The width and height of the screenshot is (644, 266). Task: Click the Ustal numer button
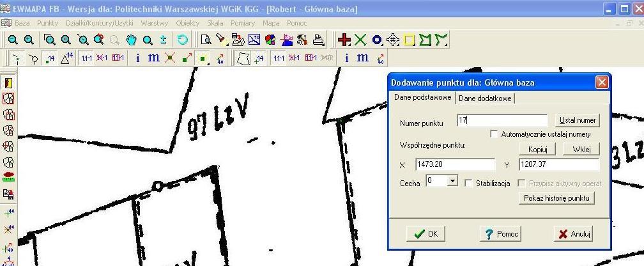[x=578, y=120]
